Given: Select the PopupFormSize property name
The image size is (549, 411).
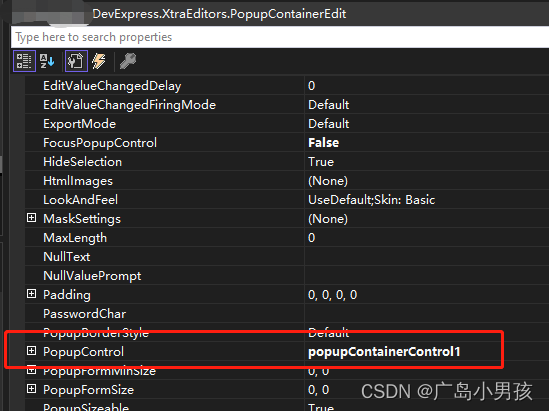Looking at the screenshot, I should [x=88, y=390].
